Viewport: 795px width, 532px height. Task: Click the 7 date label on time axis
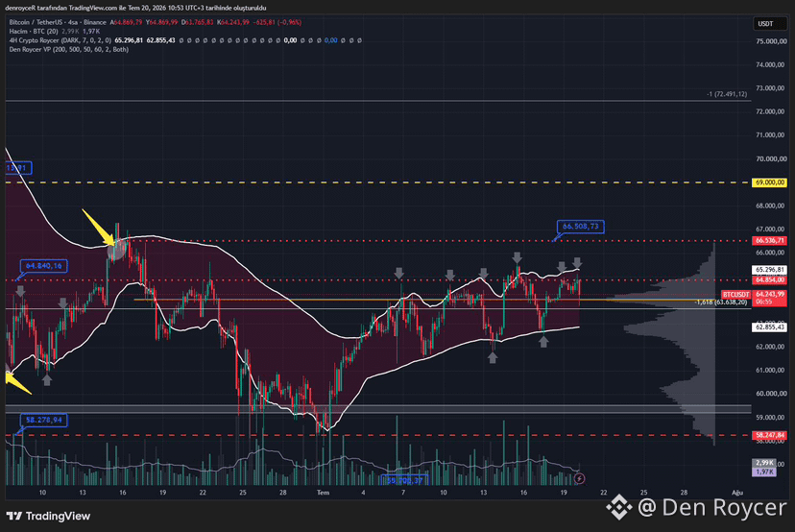click(x=403, y=493)
